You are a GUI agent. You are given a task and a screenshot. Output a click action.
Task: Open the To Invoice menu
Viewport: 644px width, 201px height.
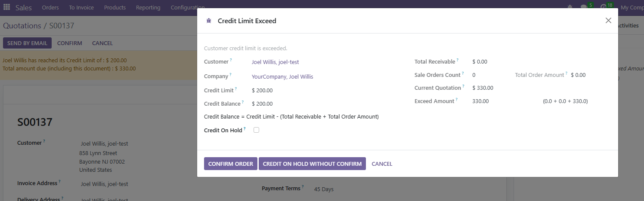[x=81, y=8]
